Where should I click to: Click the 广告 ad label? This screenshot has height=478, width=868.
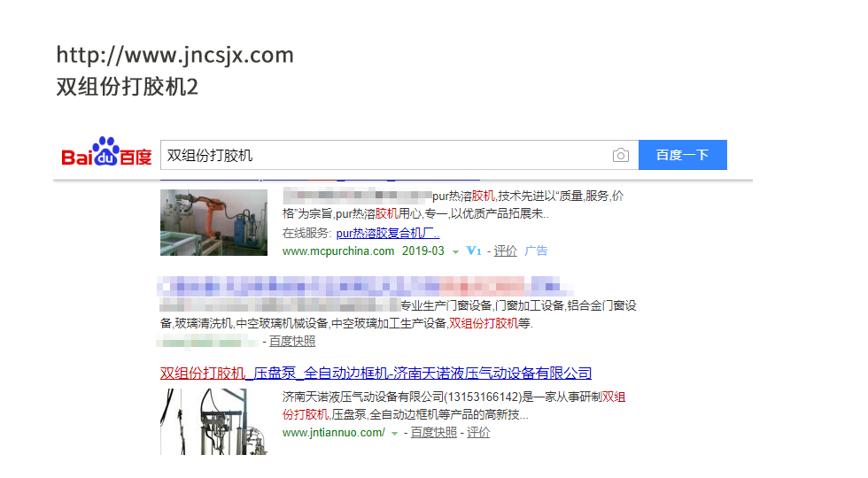coord(536,251)
